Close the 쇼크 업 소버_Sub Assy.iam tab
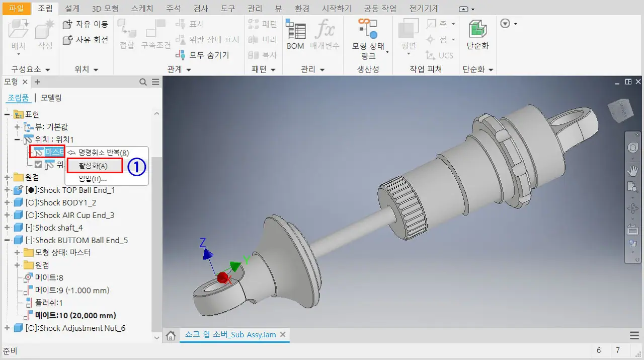 coord(283,335)
